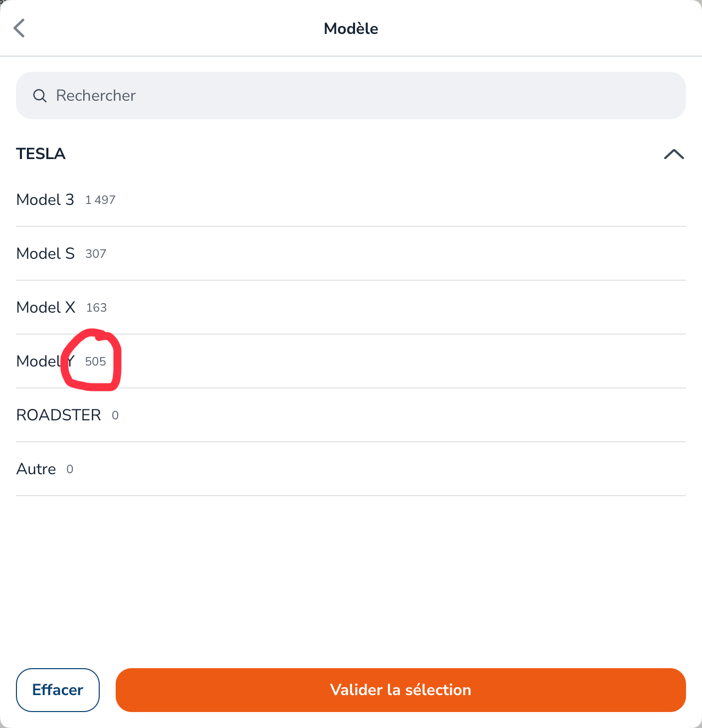Pick Model X in the model list

point(351,308)
